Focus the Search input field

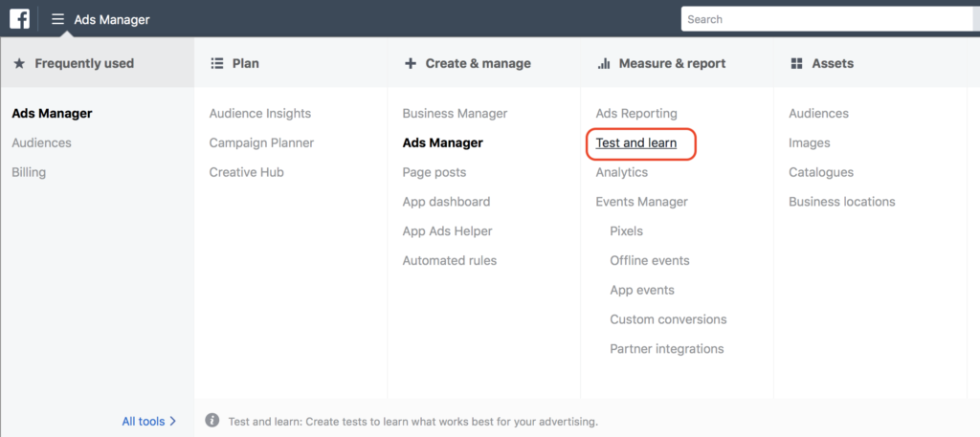click(x=828, y=19)
